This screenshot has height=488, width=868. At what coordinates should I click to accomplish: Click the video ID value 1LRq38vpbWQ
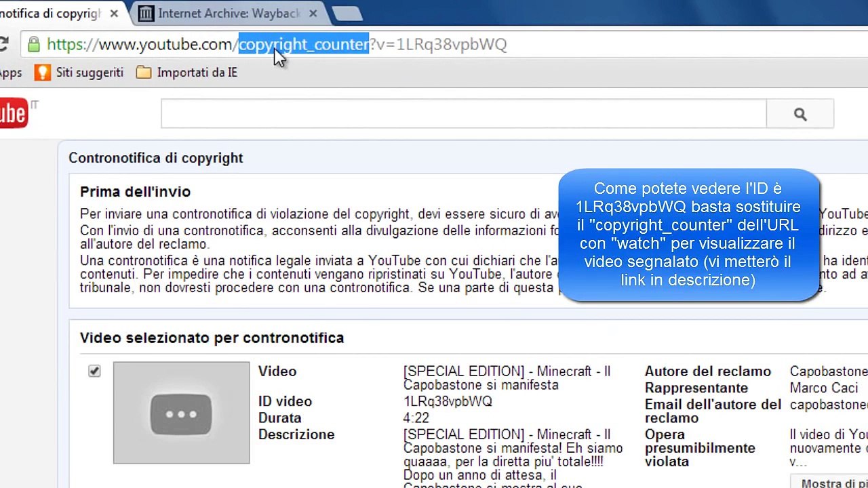448,401
